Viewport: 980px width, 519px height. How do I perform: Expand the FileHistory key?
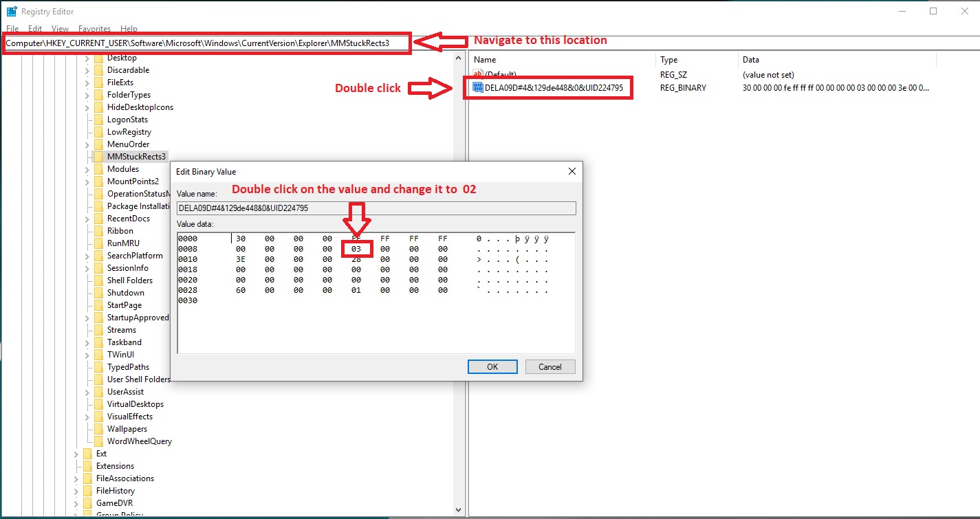click(x=76, y=491)
